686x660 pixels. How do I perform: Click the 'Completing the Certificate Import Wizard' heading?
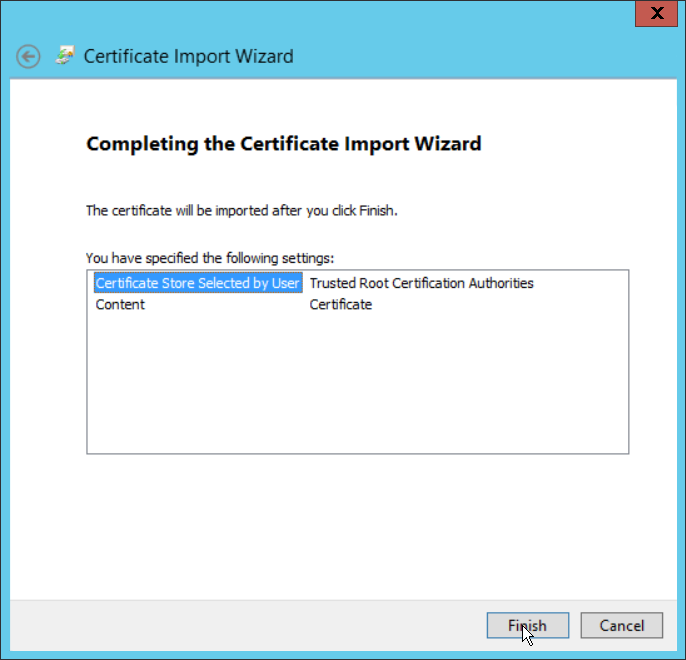coord(284,144)
